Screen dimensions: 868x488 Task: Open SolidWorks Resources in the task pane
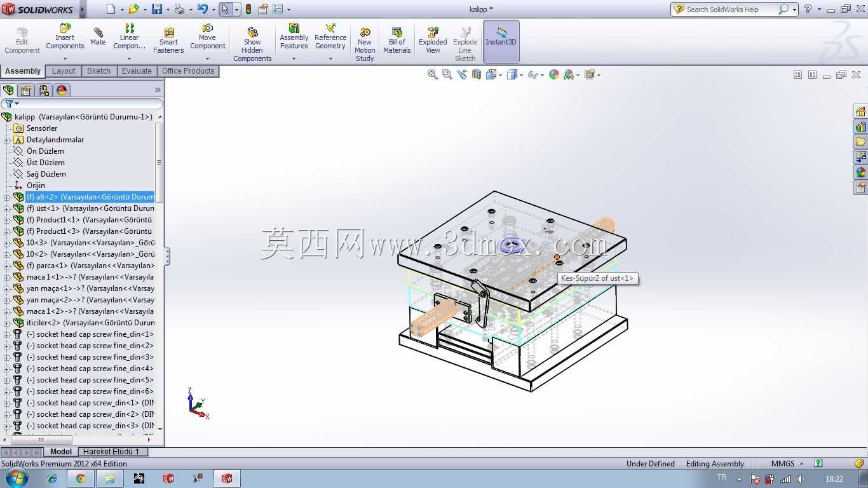click(860, 111)
